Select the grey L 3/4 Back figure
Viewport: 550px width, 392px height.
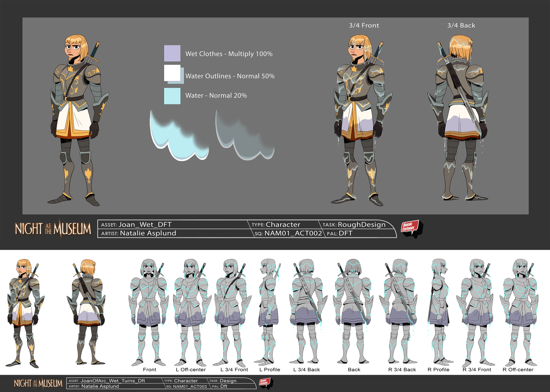(308, 312)
